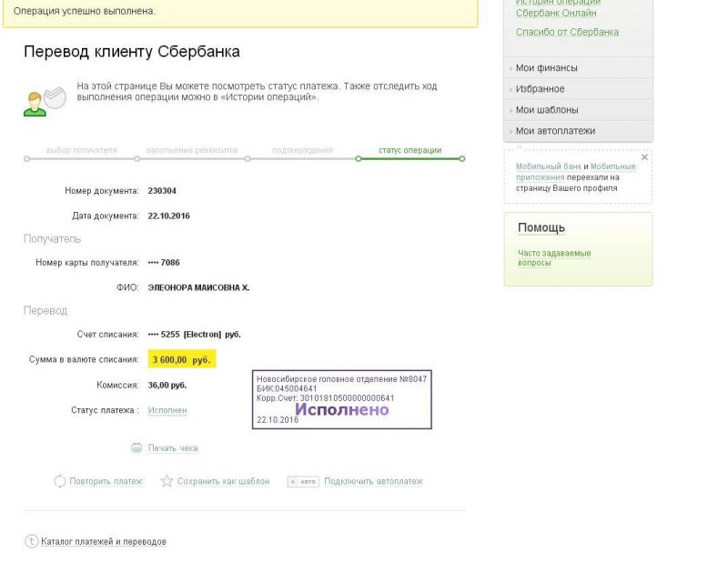Follow the Мобильные приложения link
The image size is (728, 573).
point(576,172)
